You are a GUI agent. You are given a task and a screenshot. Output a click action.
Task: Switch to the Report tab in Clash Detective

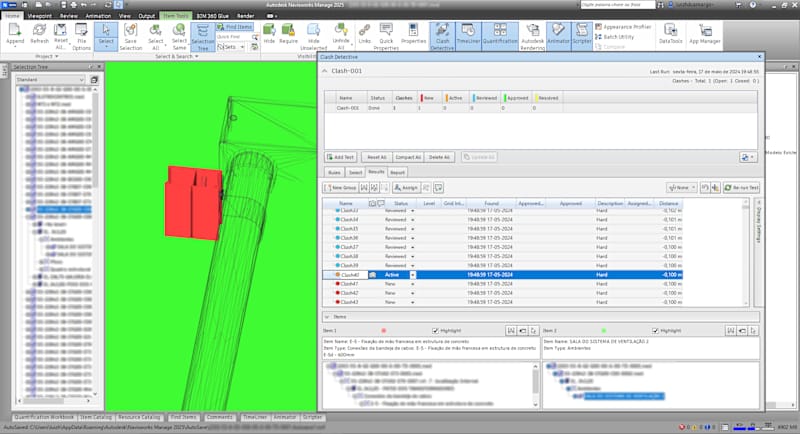pos(397,172)
